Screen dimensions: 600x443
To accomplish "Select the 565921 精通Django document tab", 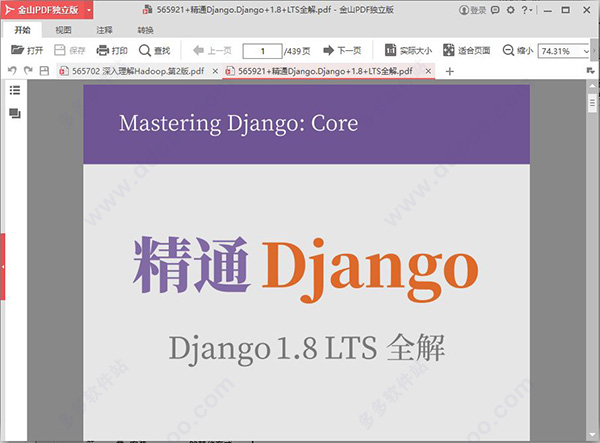I will 325,71.
